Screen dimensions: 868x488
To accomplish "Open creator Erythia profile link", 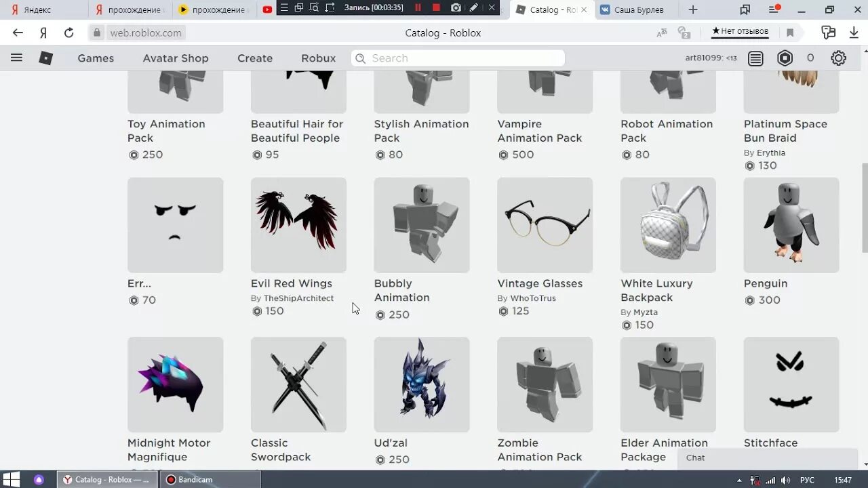I will pyautogui.click(x=771, y=152).
